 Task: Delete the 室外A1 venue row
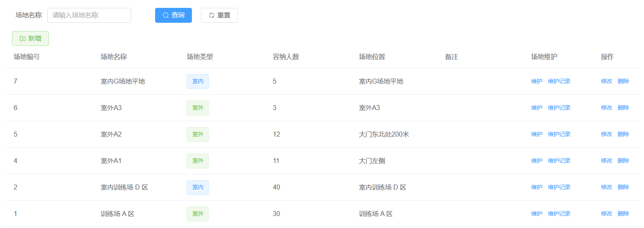623,161
